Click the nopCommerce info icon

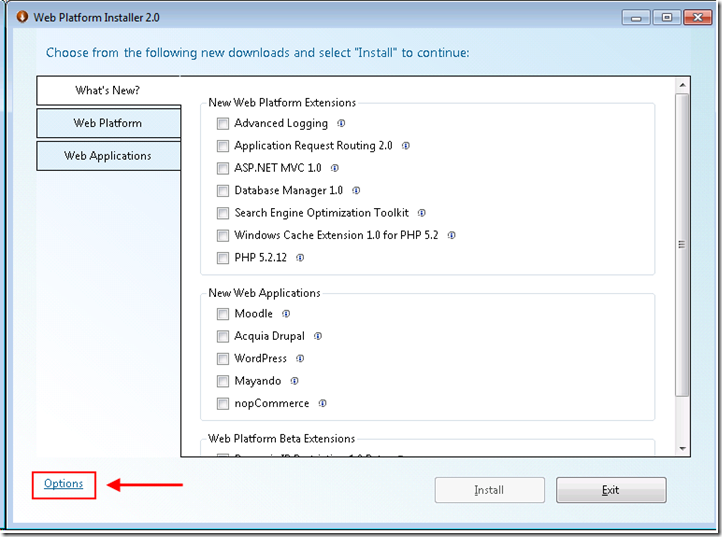[x=323, y=403]
